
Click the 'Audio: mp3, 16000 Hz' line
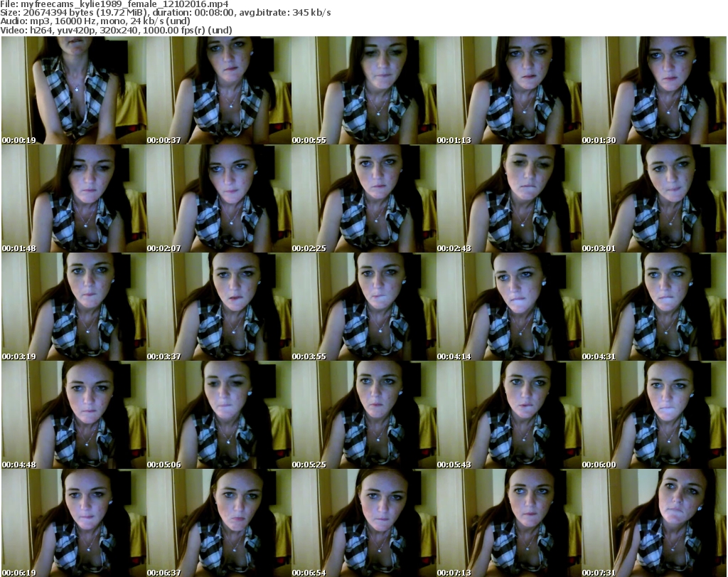pyautogui.click(x=95, y=21)
